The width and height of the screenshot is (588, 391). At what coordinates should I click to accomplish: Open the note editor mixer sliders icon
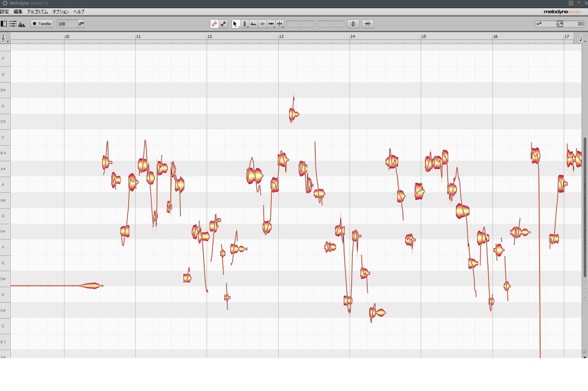13,24
